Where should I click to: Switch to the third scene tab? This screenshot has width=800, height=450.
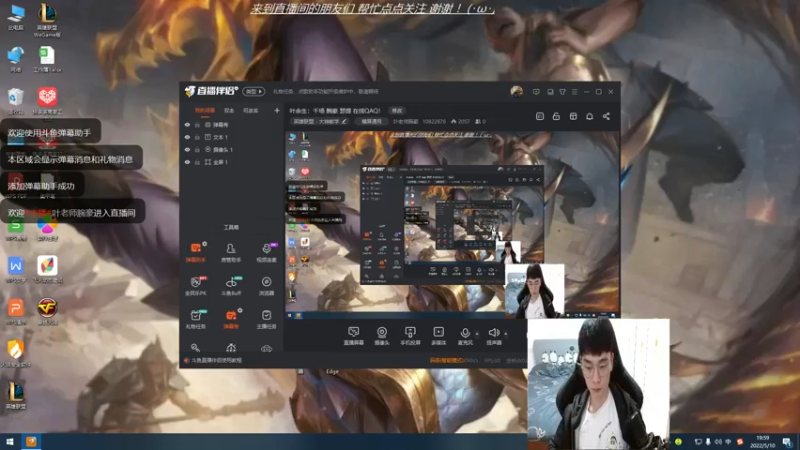point(251,110)
